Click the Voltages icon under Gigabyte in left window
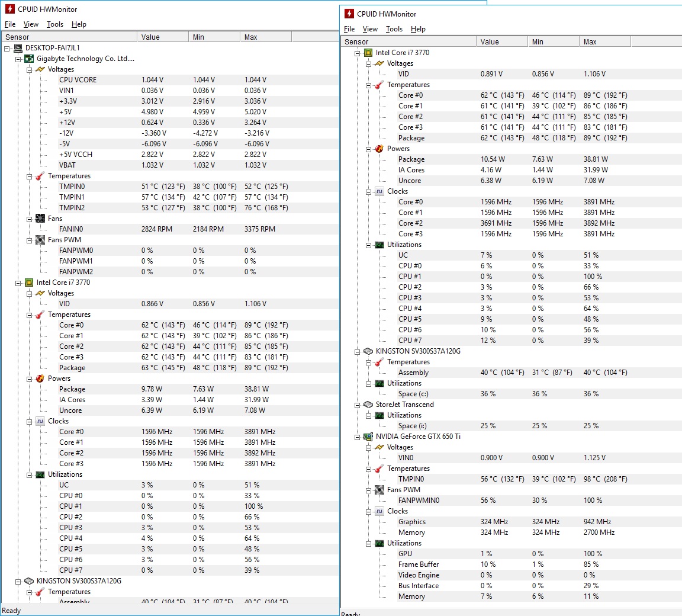This screenshot has width=682, height=616. pos(40,69)
